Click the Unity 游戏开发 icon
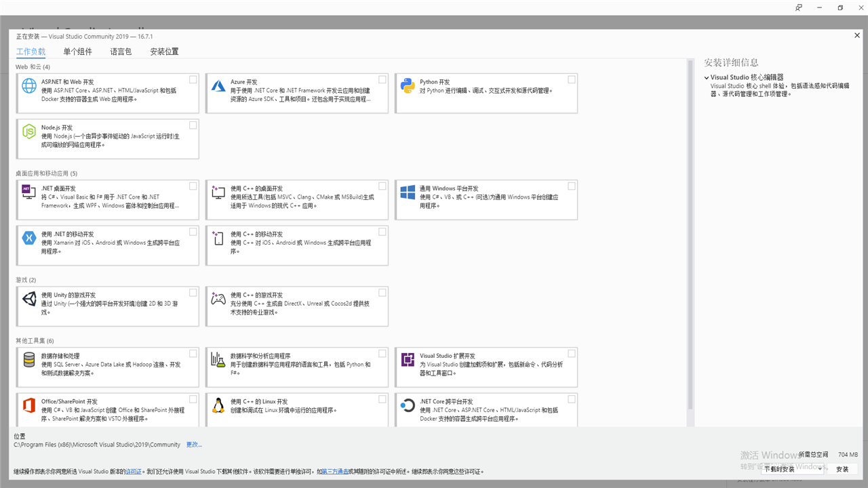The width and height of the screenshot is (868, 488). [x=28, y=299]
